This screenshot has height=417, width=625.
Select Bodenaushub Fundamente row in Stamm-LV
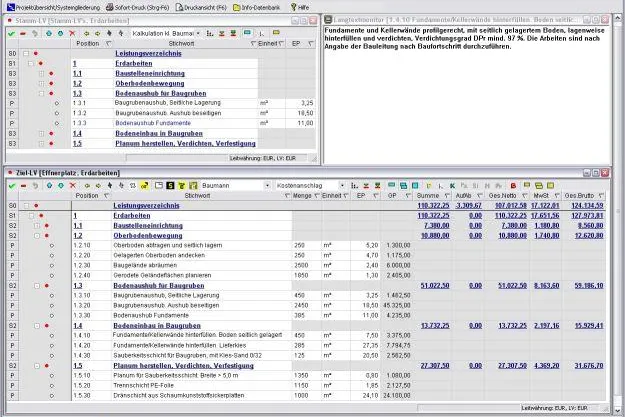[161, 124]
